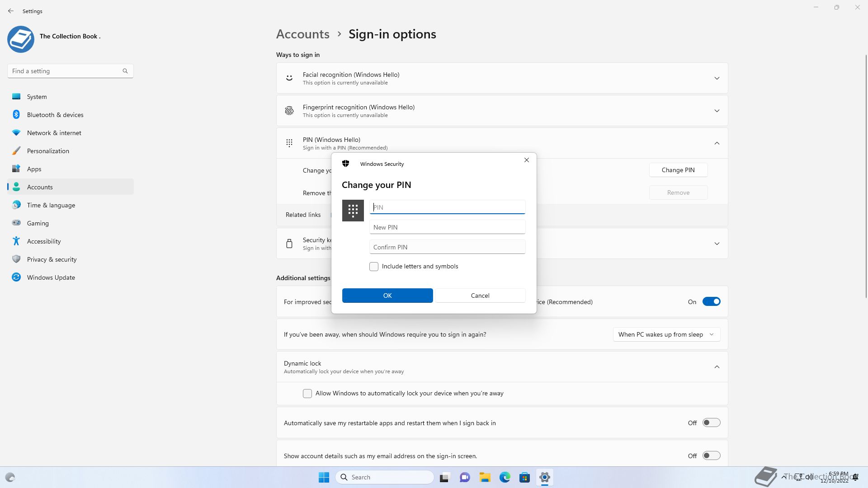Click the search magnifier in Find a setting

pyautogui.click(x=125, y=71)
